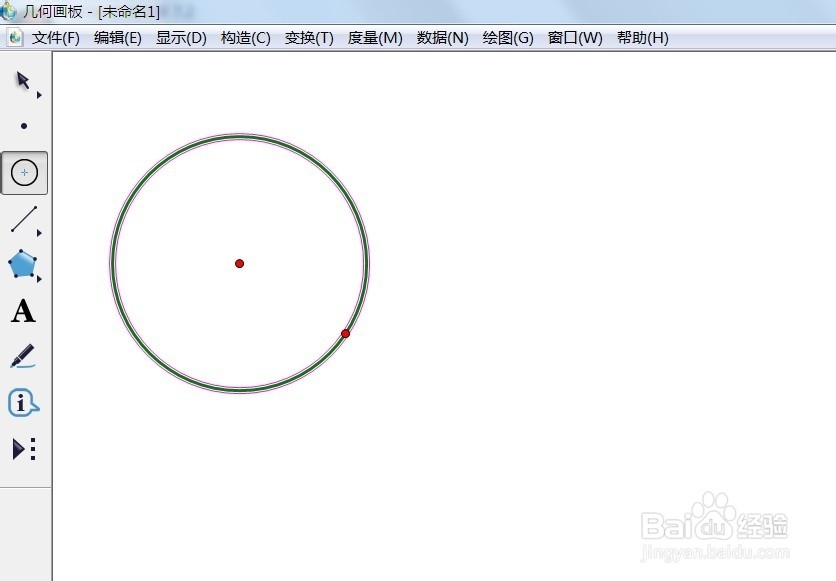
Task: Open the 文件(F) menu
Action: point(55,38)
